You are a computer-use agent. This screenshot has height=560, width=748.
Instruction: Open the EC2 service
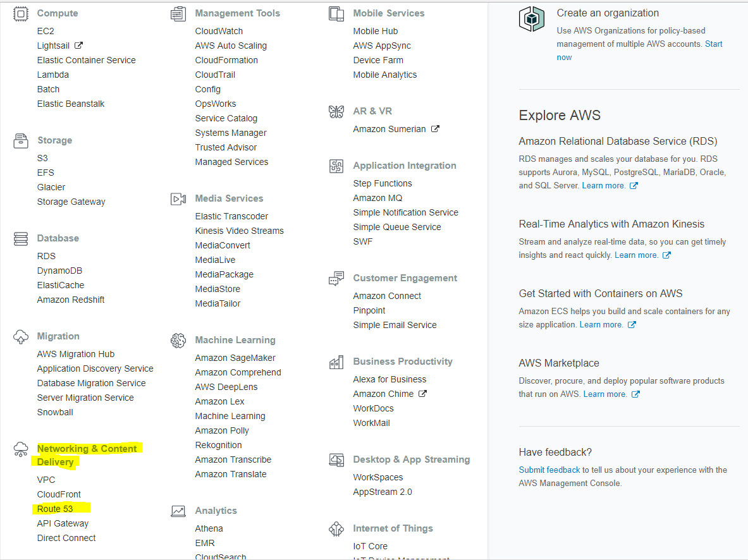46,31
